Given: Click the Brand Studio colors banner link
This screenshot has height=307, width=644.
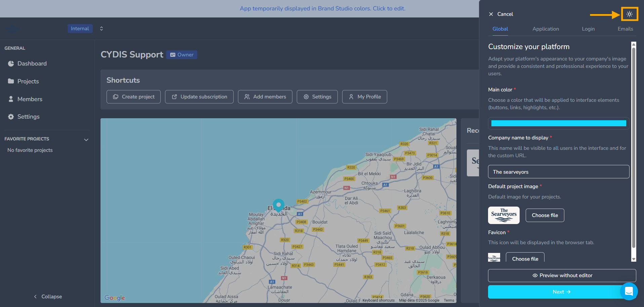Looking at the screenshot, I should 322,8.
